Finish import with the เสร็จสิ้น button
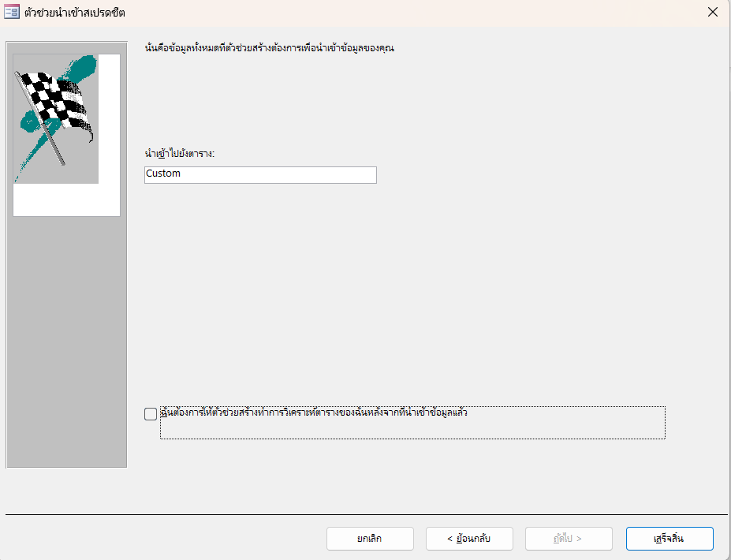Image resolution: width=731 pixels, height=560 pixels. [x=669, y=539]
